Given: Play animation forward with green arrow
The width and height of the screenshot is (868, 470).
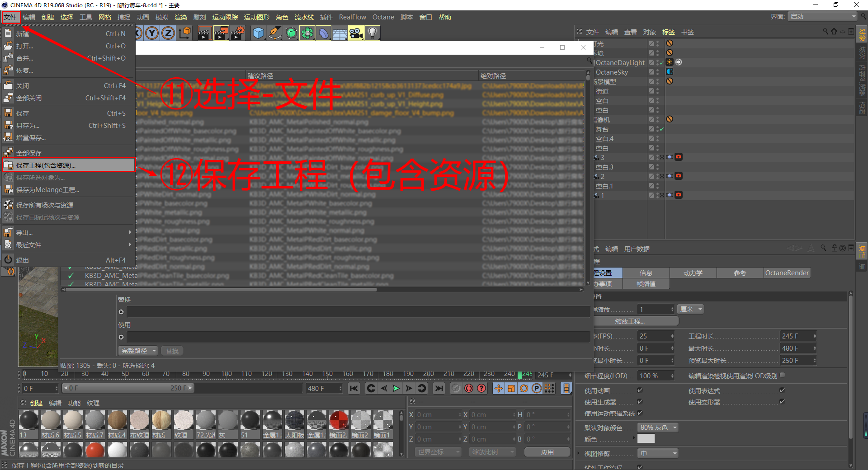Looking at the screenshot, I should point(396,388).
